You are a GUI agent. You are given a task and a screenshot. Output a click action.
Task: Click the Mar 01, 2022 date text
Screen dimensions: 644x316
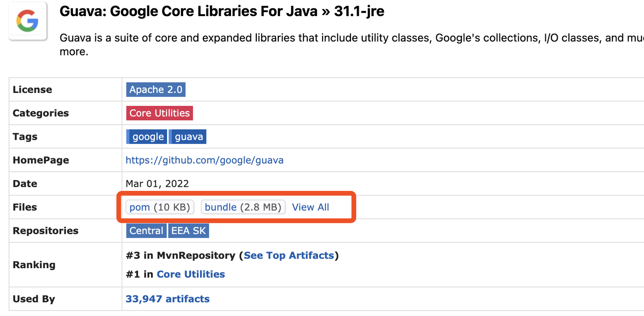tap(157, 184)
